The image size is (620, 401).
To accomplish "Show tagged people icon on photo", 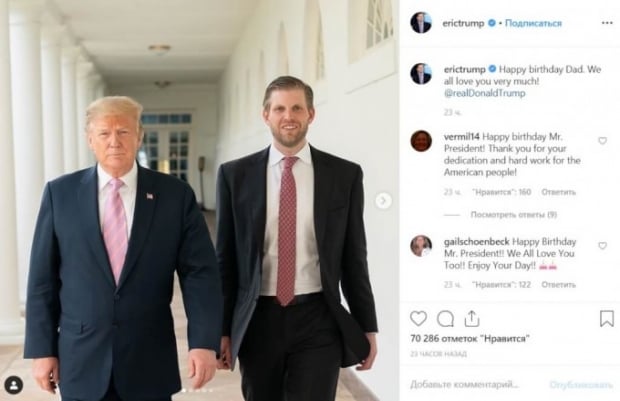I will [13, 385].
